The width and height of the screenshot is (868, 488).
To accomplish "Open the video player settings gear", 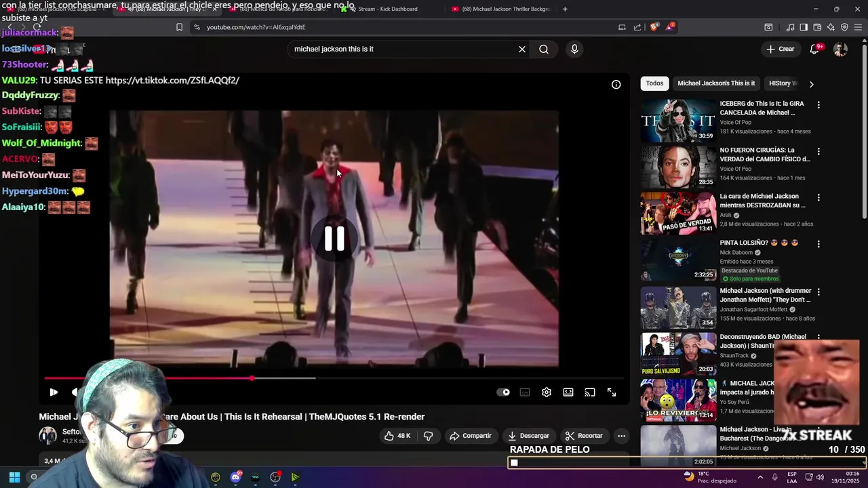I will point(547,392).
